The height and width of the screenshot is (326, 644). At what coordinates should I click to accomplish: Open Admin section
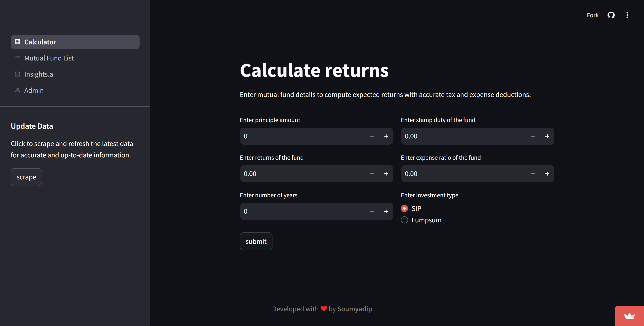pos(34,90)
